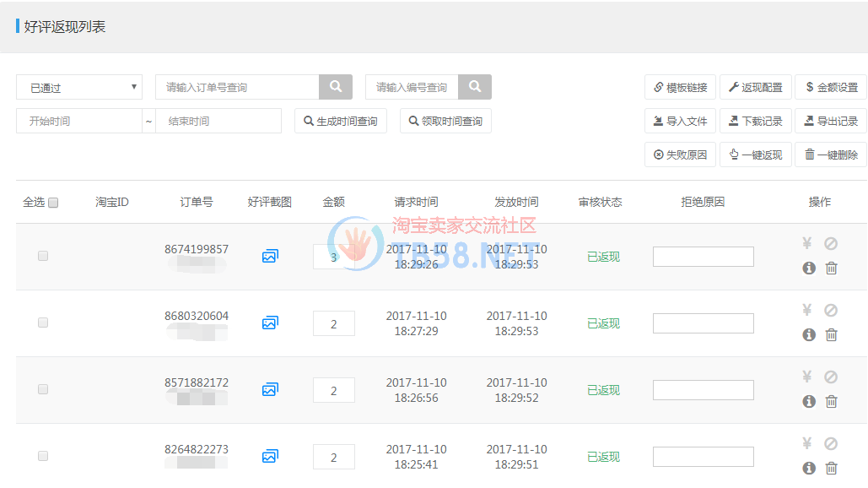Click the reject reason field in first row
The height and width of the screenshot is (488, 868).
703,257
